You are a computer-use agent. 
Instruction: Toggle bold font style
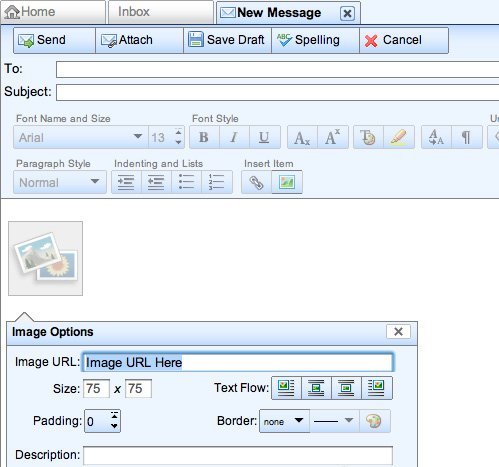pyautogui.click(x=204, y=137)
